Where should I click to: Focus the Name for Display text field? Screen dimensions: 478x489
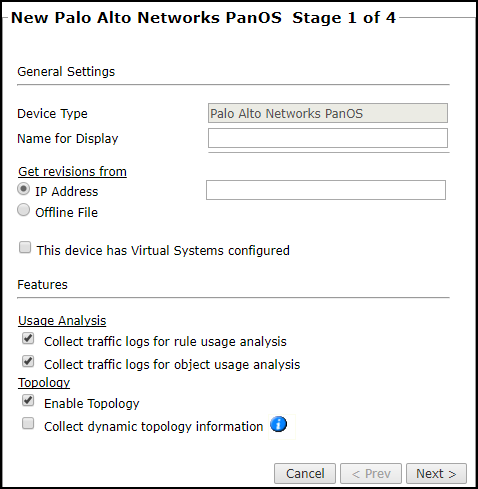tap(328, 138)
